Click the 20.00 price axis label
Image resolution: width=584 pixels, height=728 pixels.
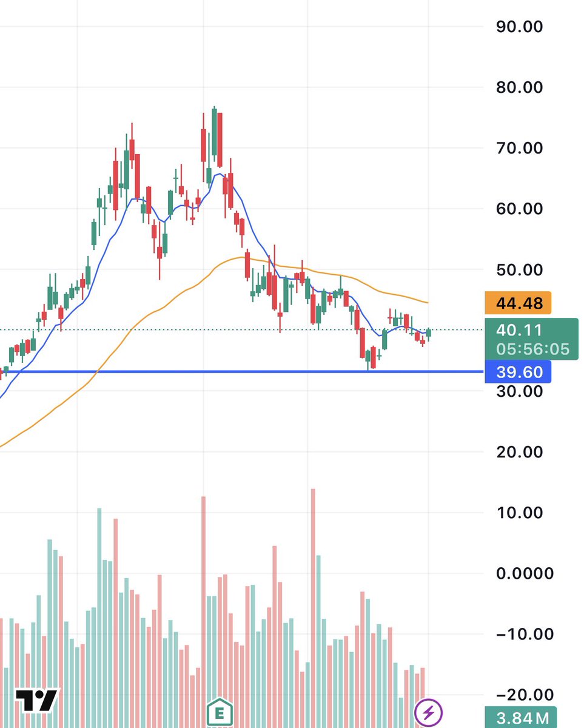pyautogui.click(x=519, y=451)
